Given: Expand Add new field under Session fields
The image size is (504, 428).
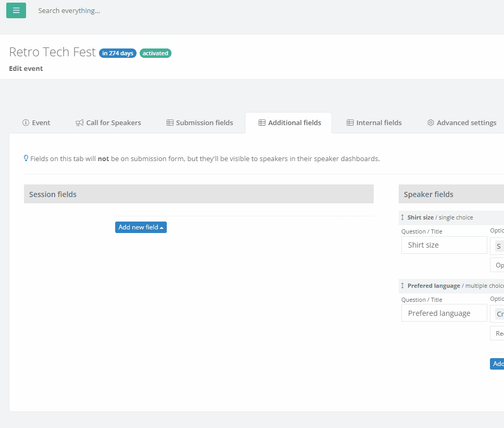Looking at the screenshot, I should [x=141, y=227].
